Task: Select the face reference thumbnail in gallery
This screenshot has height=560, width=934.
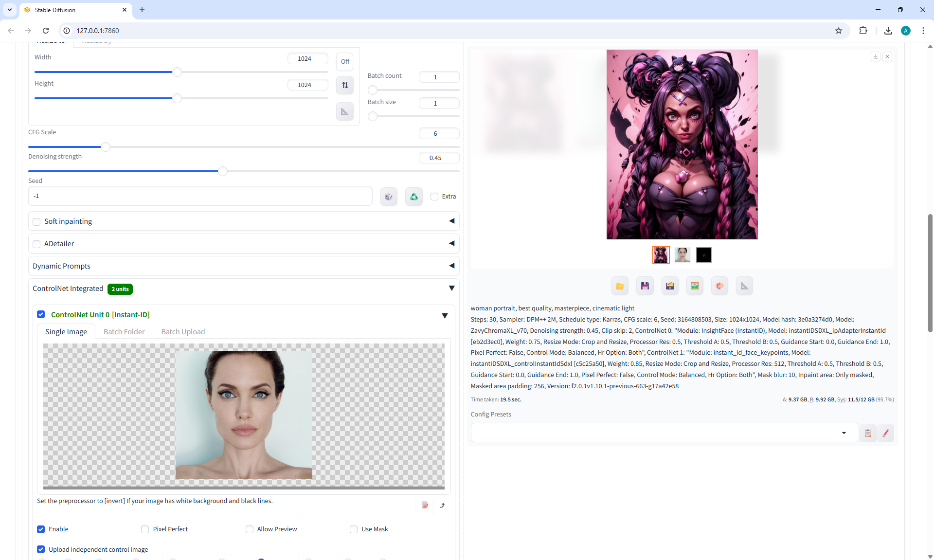Action: (x=682, y=255)
